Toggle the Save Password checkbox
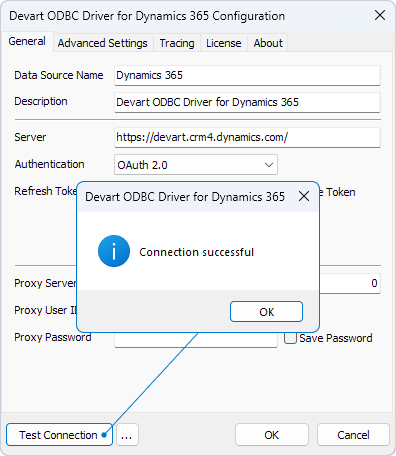 point(290,338)
